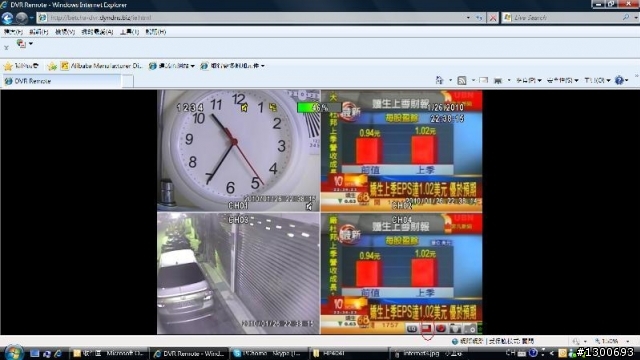Viewport: 640px width, 360px height.
Task: Click the CH language bar indicator
Action: tap(510, 353)
